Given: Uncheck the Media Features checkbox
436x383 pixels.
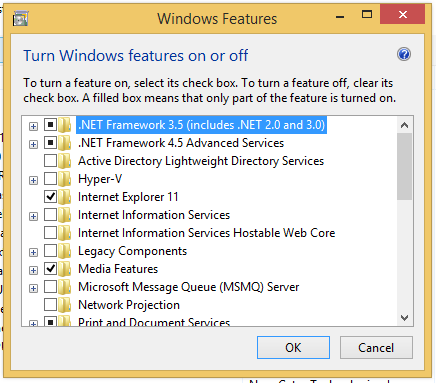Looking at the screenshot, I should (x=50, y=269).
